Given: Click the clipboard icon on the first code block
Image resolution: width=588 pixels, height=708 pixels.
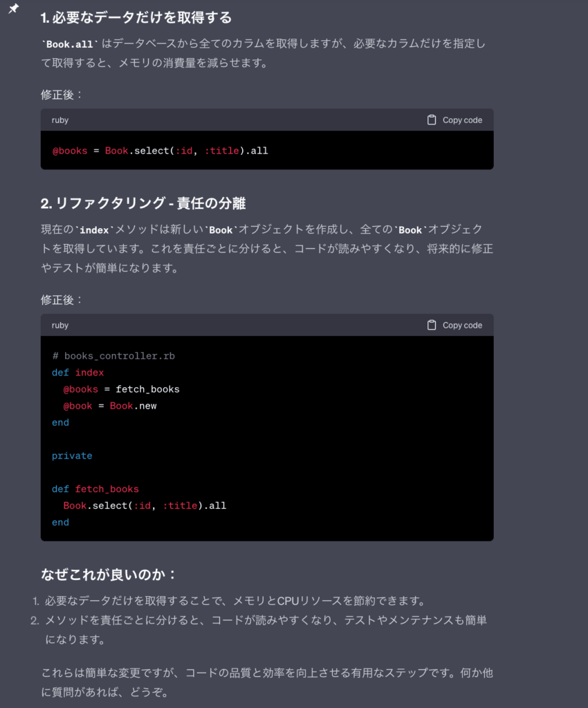Looking at the screenshot, I should click(430, 119).
